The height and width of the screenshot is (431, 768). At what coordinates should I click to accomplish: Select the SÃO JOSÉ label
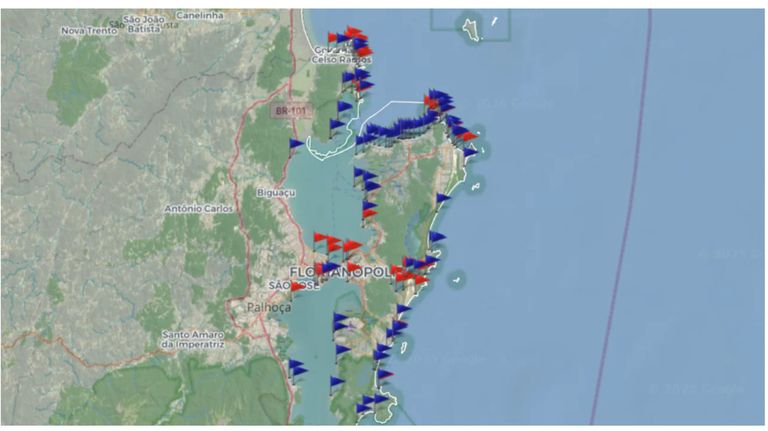293,286
